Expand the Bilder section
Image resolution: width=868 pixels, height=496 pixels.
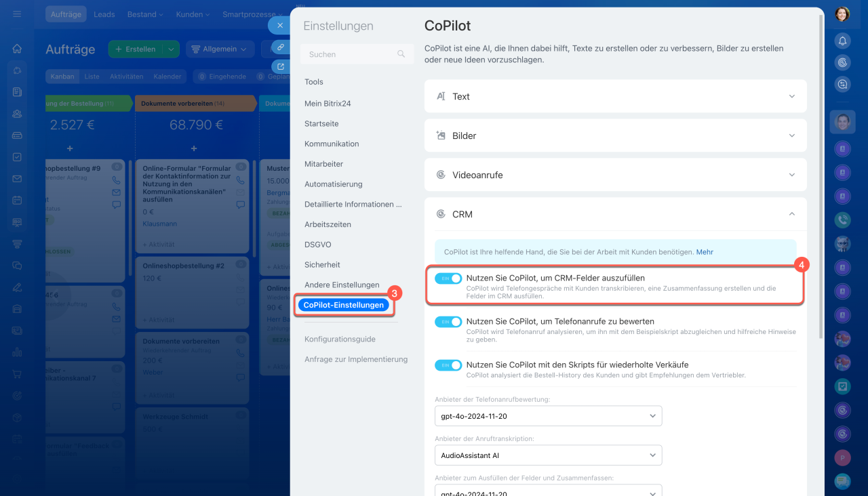tap(616, 136)
